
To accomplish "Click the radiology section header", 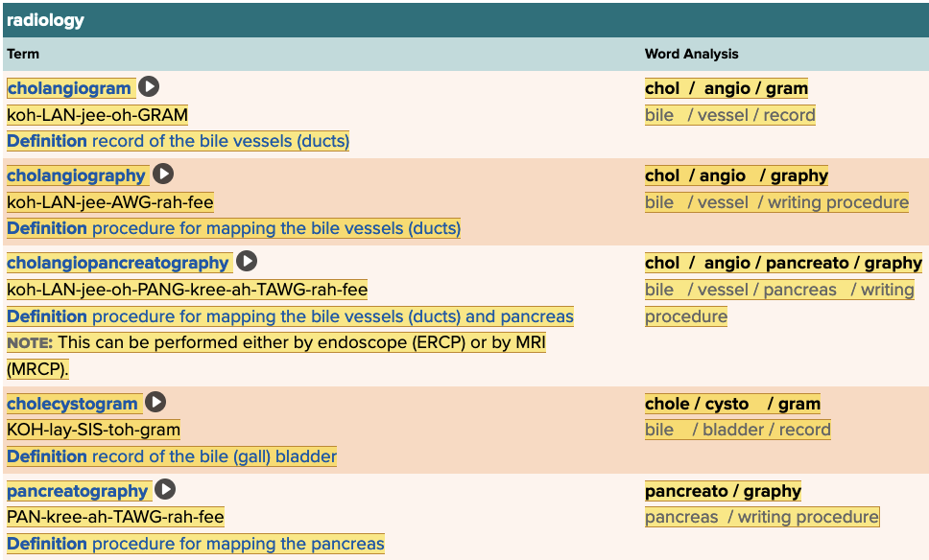I will 46,20.
